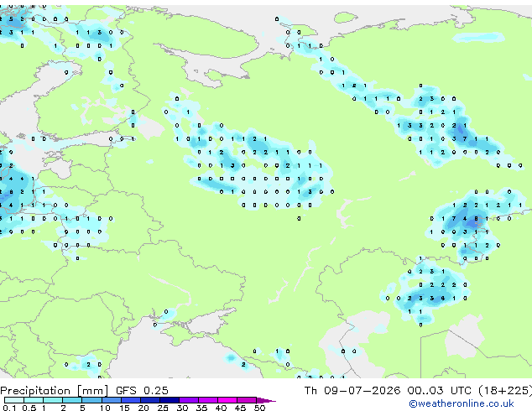The width and height of the screenshot is (532, 411).
Task: Click the "Th 09-07-2026" date text
Action: 352,390
